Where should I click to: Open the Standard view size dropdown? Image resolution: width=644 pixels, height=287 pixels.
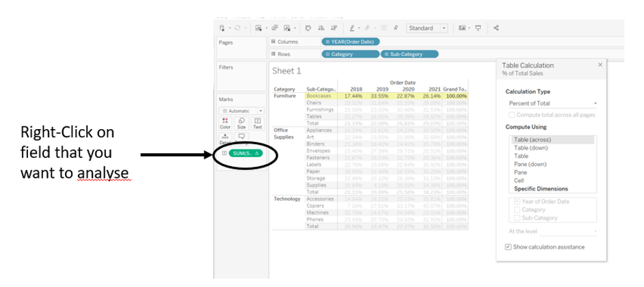(427, 28)
